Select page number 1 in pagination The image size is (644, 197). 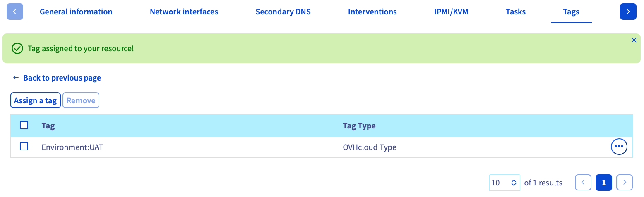pos(604,182)
